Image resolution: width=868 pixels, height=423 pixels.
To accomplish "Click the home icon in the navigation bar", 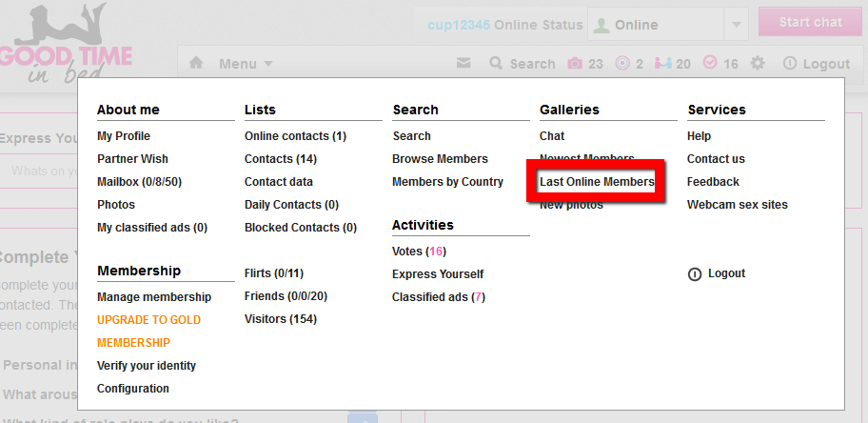I will coord(196,64).
